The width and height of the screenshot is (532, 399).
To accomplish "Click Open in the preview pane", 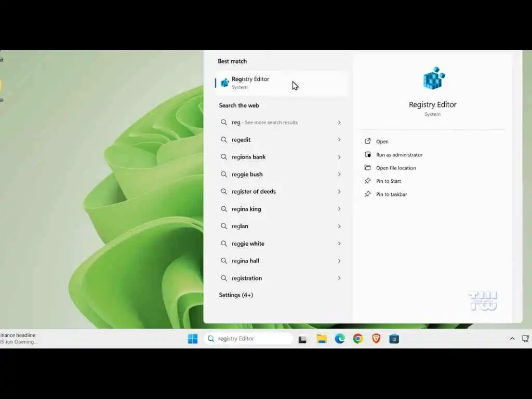I will point(382,141).
